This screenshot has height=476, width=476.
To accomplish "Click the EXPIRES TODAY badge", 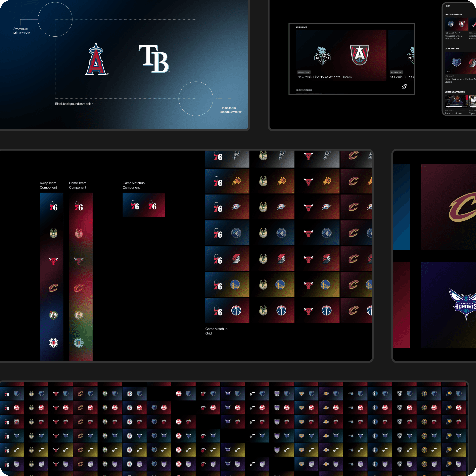I will (x=304, y=72).
